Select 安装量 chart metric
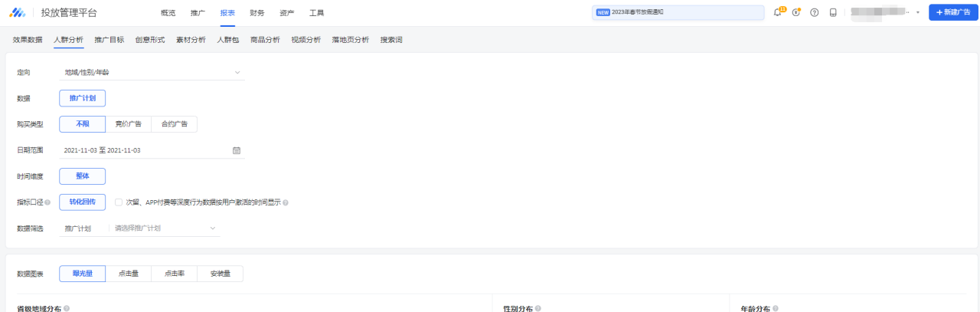980x312 pixels. tap(220, 274)
